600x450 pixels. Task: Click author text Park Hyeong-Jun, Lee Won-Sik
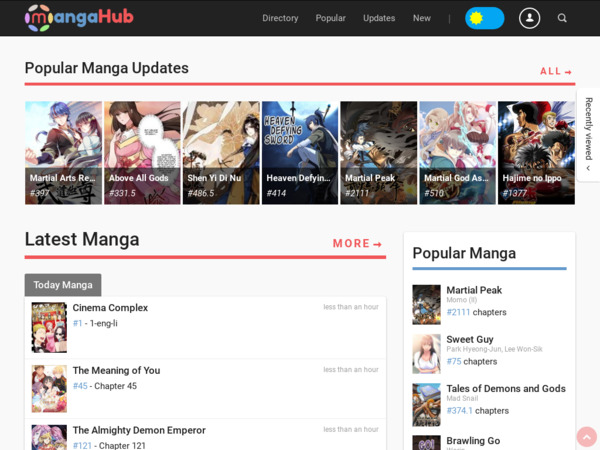coord(494,349)
